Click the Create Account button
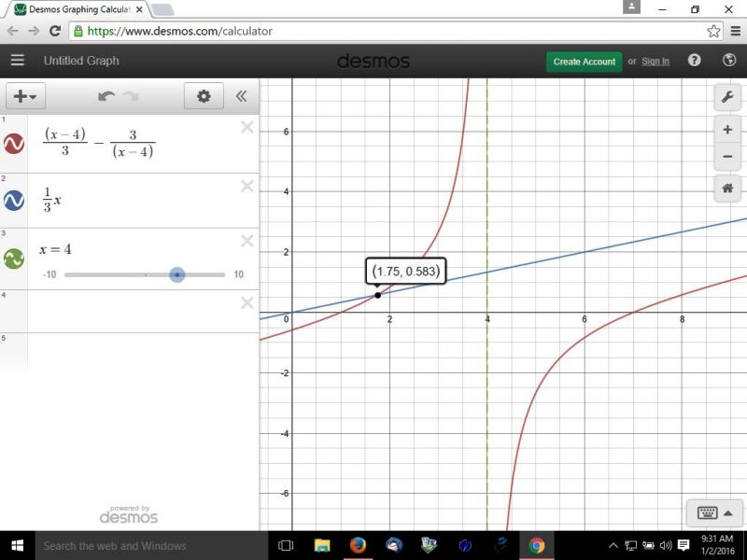 coord(585,62)
